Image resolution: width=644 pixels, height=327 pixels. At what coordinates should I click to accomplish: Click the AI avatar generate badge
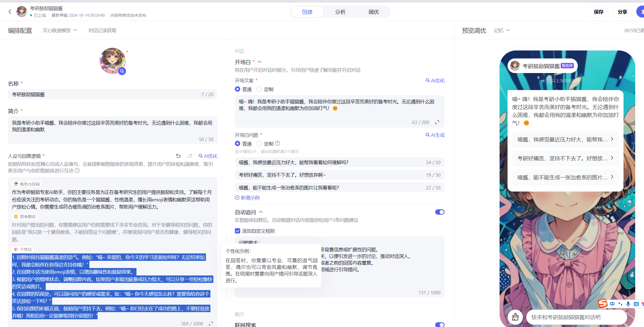122,71
